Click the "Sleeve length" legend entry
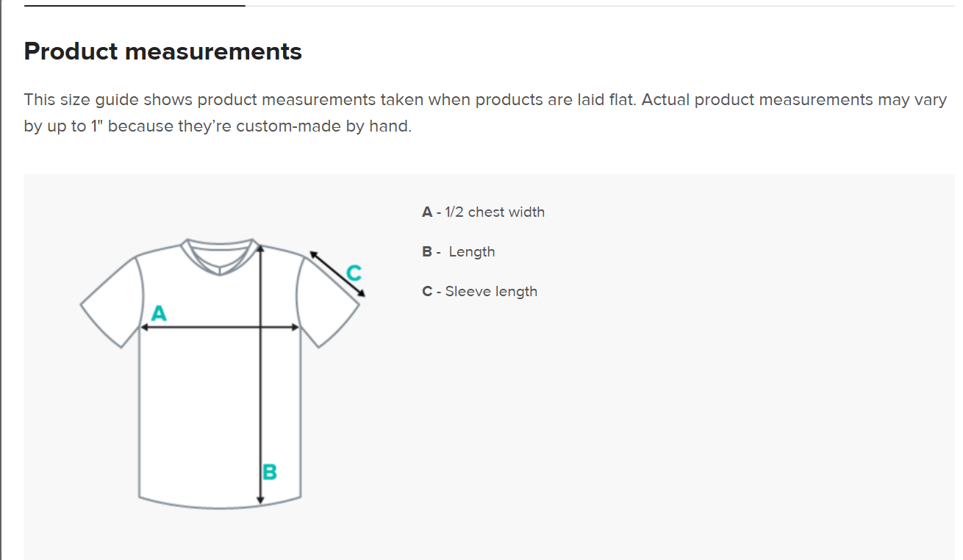 pos(491,292)
